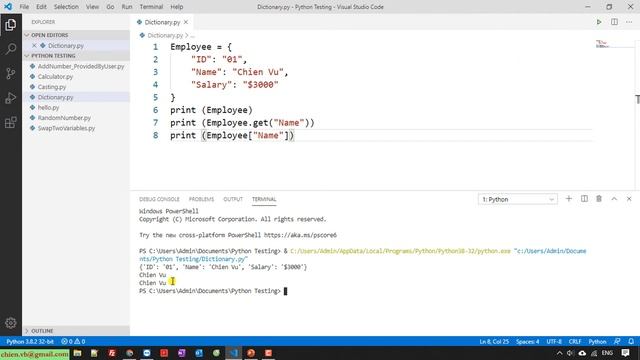The height and width of the screenshot is (360, 640).
Task: Open the Explorer view in activity bar
Action: click(11, 25)
